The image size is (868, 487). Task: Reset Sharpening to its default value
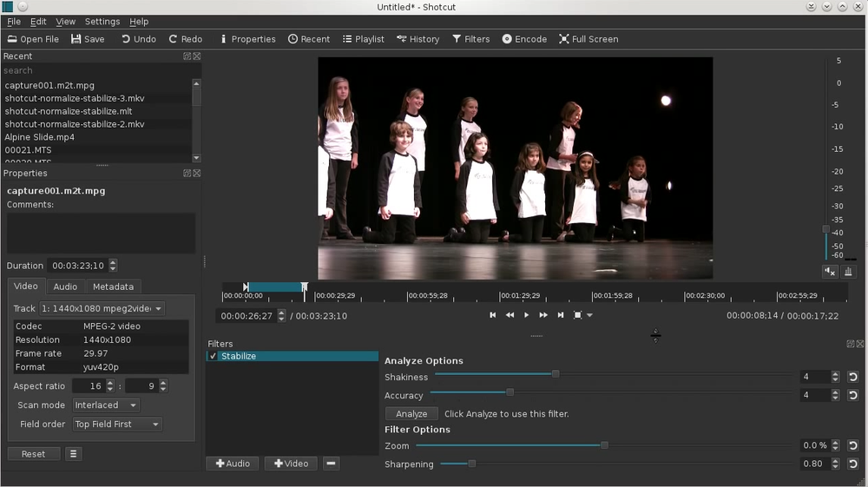tap(853, 464)
